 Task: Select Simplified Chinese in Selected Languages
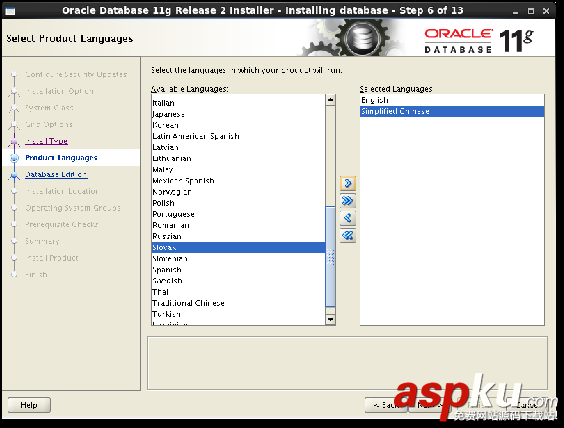coord(452,111)
